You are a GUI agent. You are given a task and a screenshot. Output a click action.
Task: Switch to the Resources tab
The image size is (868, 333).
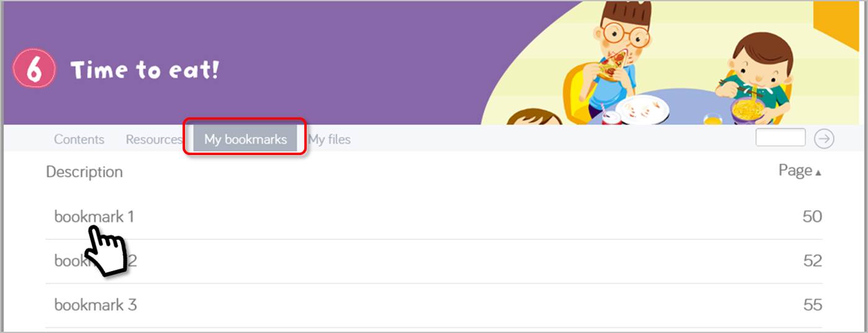[154, 140]
